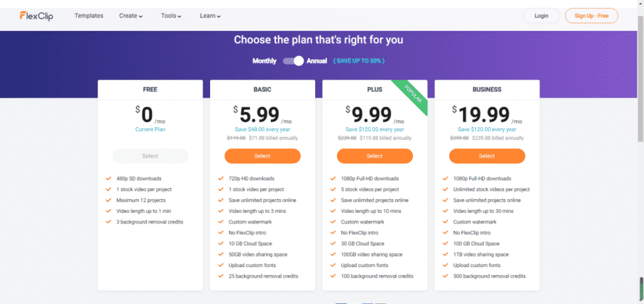
Task: Click the Sign Up - Free button
Action: [x=591, y=16]
